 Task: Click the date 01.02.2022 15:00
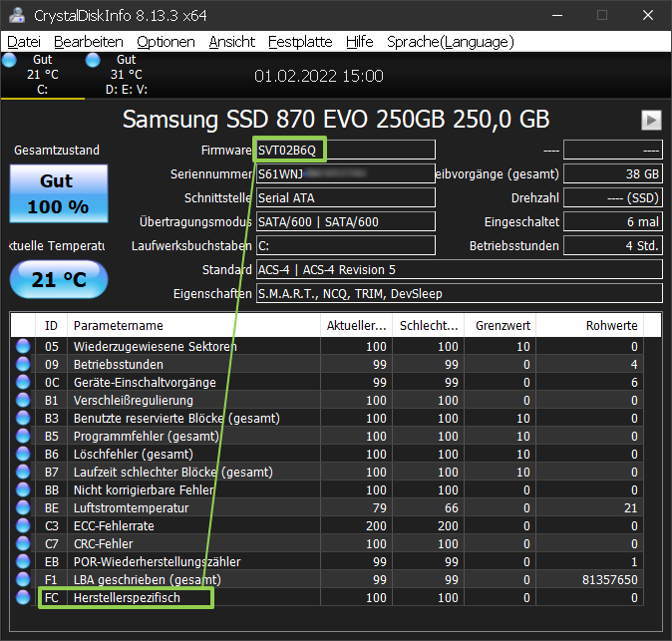[x=319, y=76]
